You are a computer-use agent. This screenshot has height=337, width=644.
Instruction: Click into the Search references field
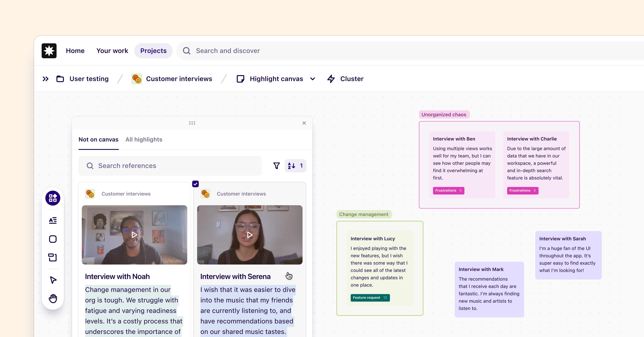point(170,166)
